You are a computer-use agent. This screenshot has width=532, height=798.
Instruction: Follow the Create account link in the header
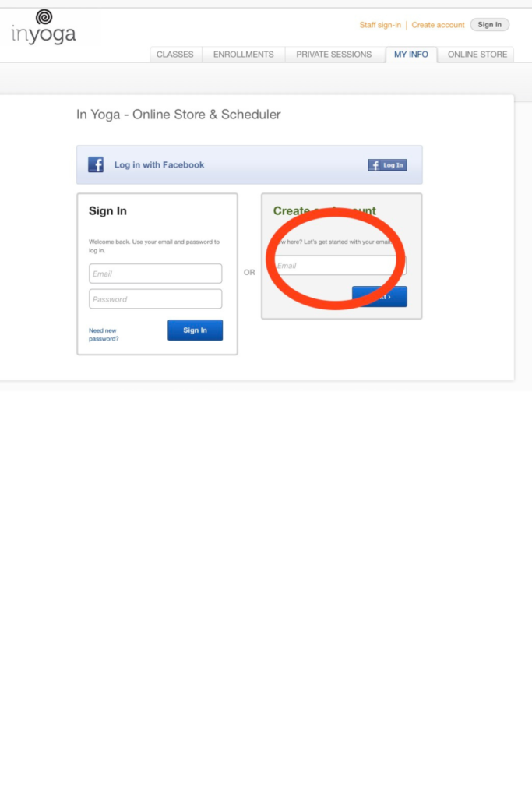pyautogui.click(x=438, y=25)
